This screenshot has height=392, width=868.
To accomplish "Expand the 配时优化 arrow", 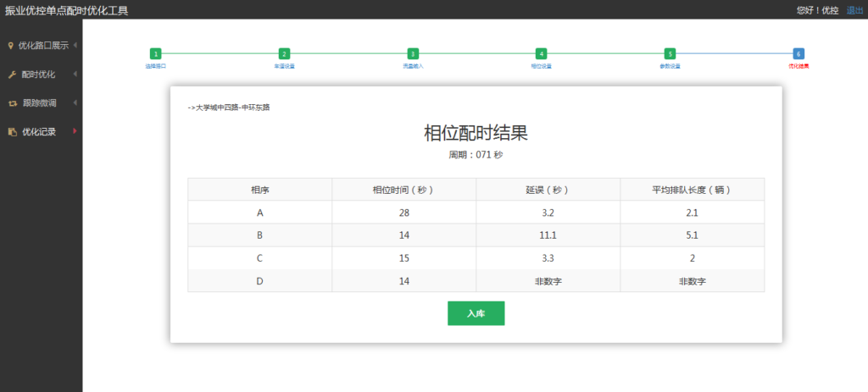I will pos(75,75).
